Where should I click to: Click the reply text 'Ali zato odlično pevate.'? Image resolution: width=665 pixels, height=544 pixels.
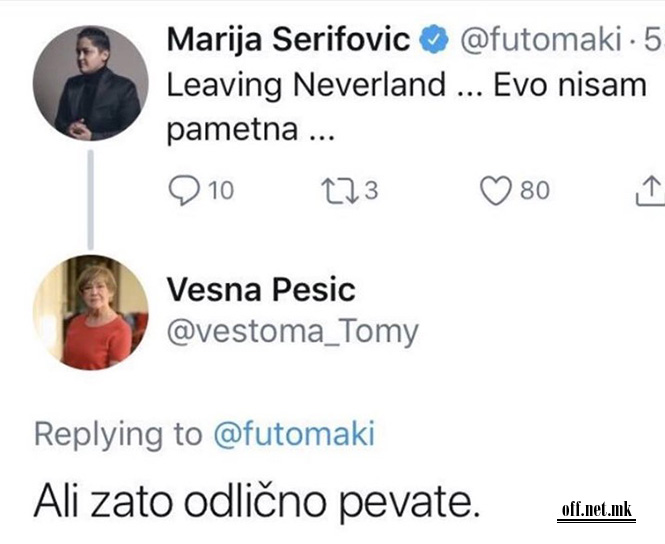[x=257, y=500]
